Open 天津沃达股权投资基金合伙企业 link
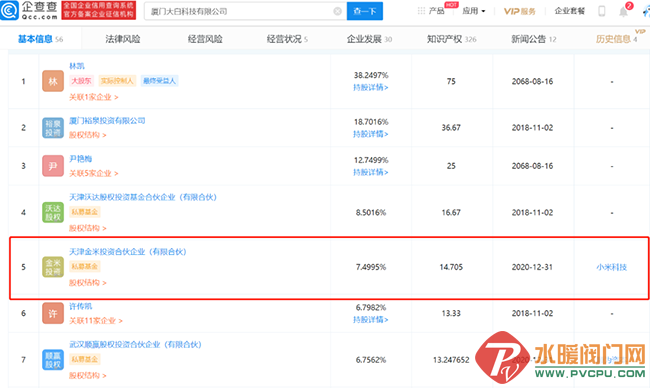This screenshot has width=650, height=388. 143,197
